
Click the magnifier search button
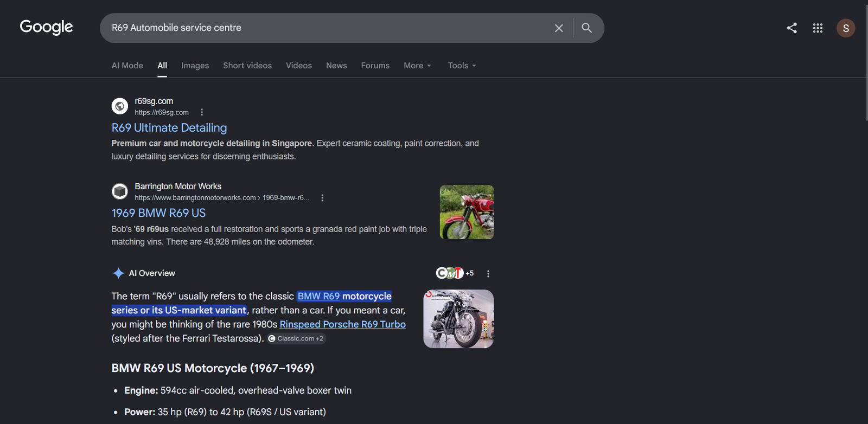[586, 28]
